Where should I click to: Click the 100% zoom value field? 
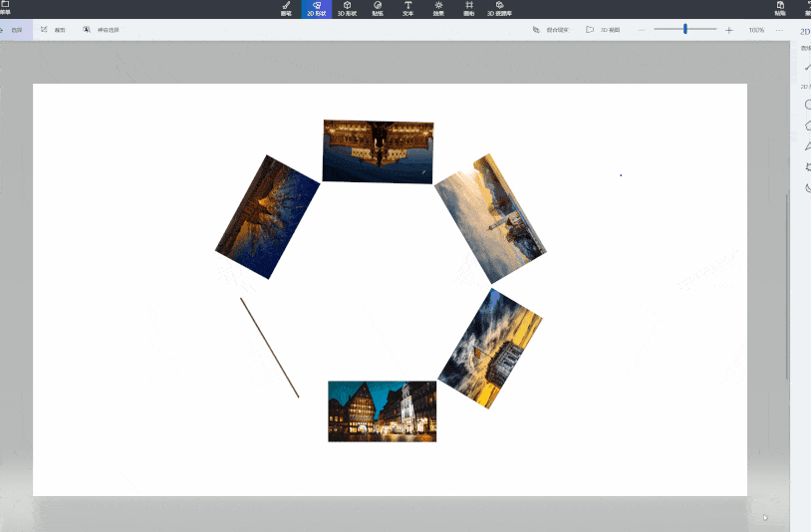coord(756,30)
